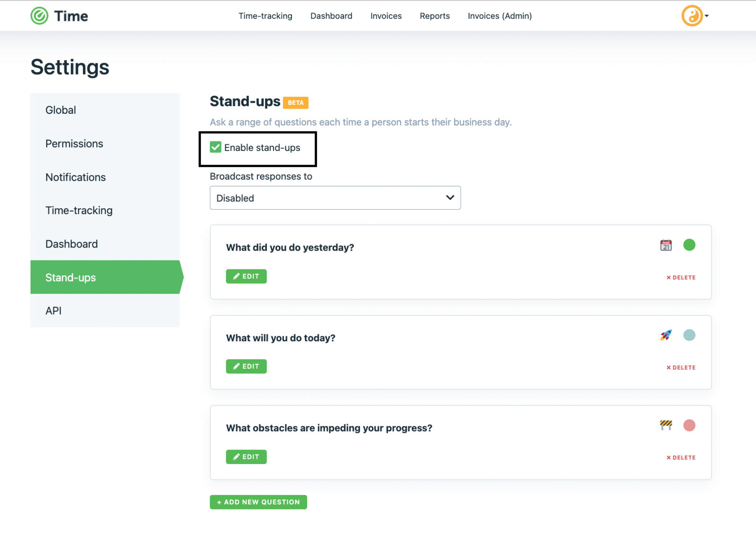
Task: Click the calendar emoji on yesterday's question
Action: (665, 245)
